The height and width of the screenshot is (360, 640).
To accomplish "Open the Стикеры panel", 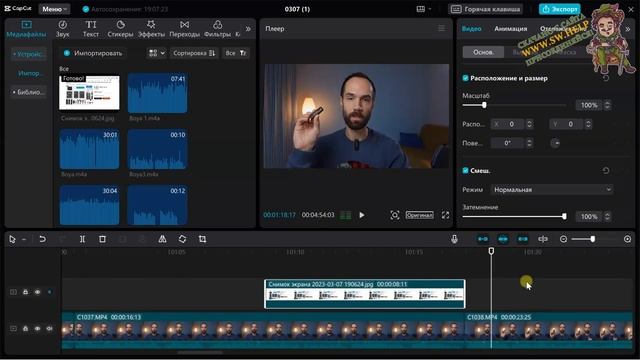I will click(x=120, y=29).
